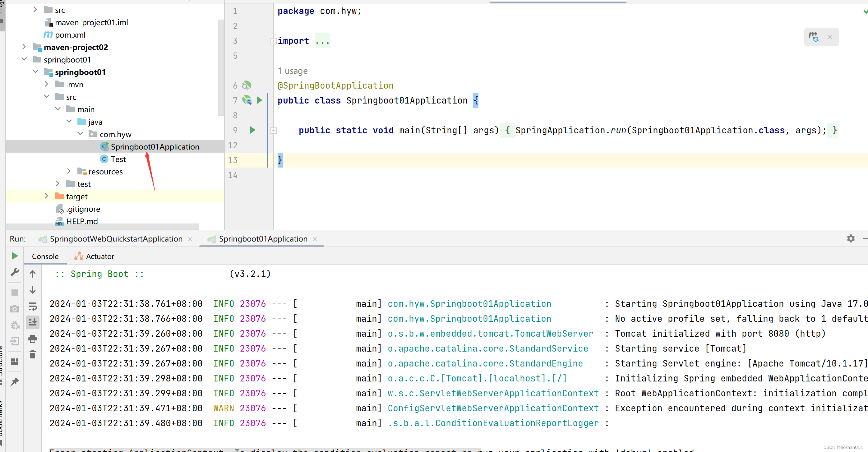Reload Maven changes floating icon

[814, 37]
